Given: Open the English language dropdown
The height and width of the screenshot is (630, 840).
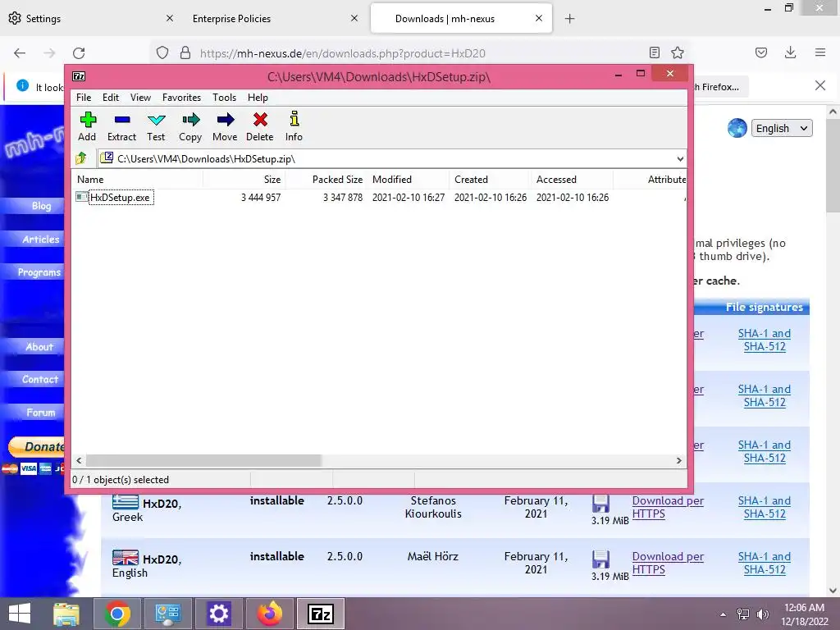Looking at the screenshot, I should point(782,129).
